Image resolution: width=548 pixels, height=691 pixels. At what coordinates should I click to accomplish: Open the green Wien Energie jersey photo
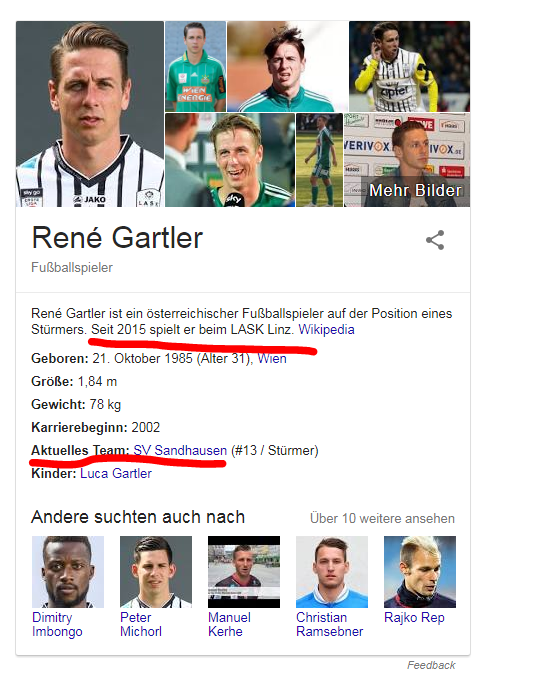[196, 66]
